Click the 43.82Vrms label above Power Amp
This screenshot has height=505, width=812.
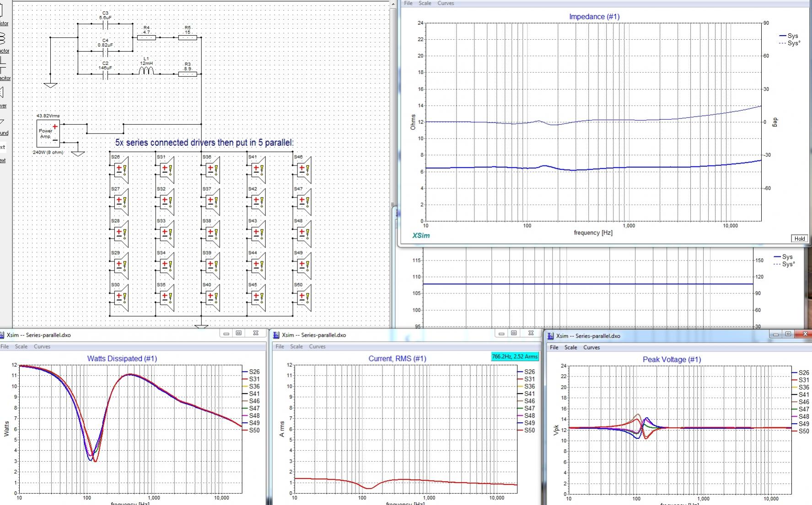pyautogui.click(x=48, y=116)
